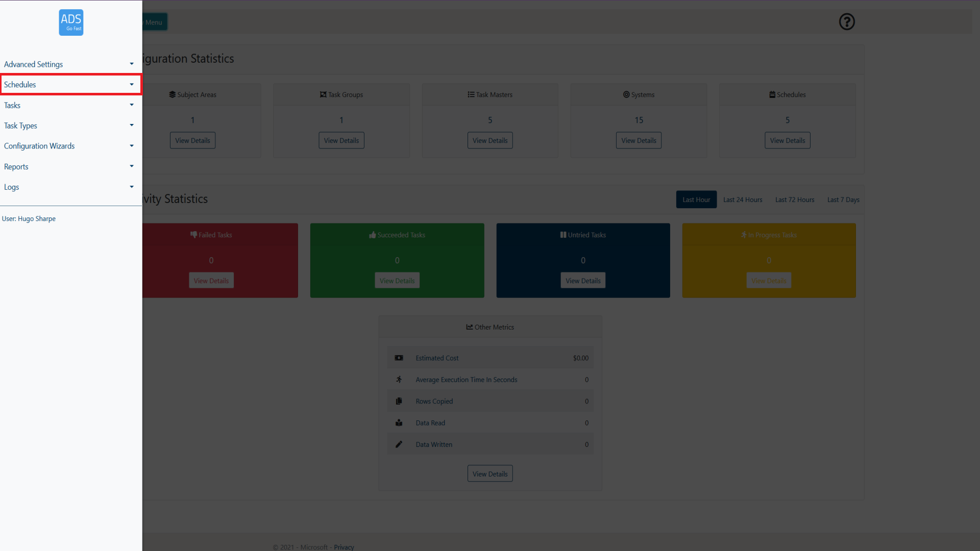Open the Privacy footer link
The height and width of the screenshot is (551, 980).
(344, 547)
